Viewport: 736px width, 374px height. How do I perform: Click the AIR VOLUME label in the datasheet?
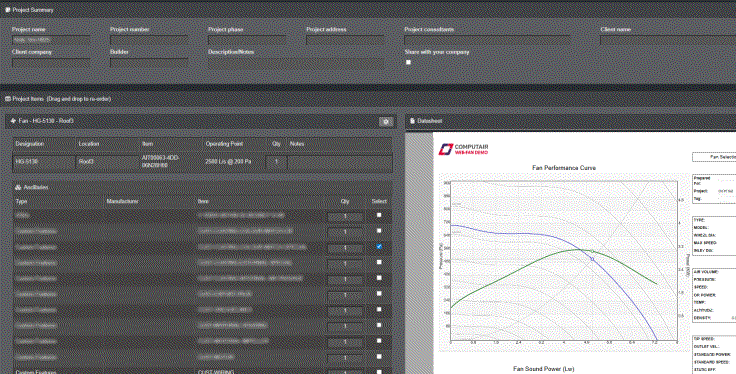point(706,272)
